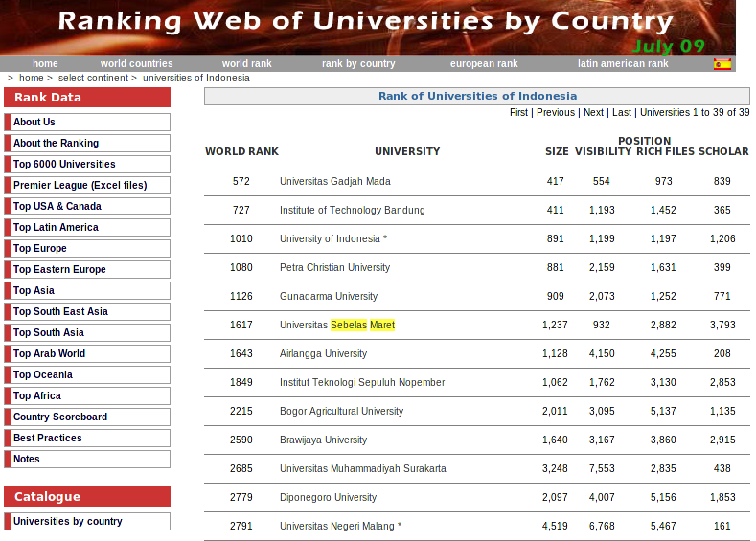
Task: Open Bogor Agricultural University entry
Action: tap(341, 411)
